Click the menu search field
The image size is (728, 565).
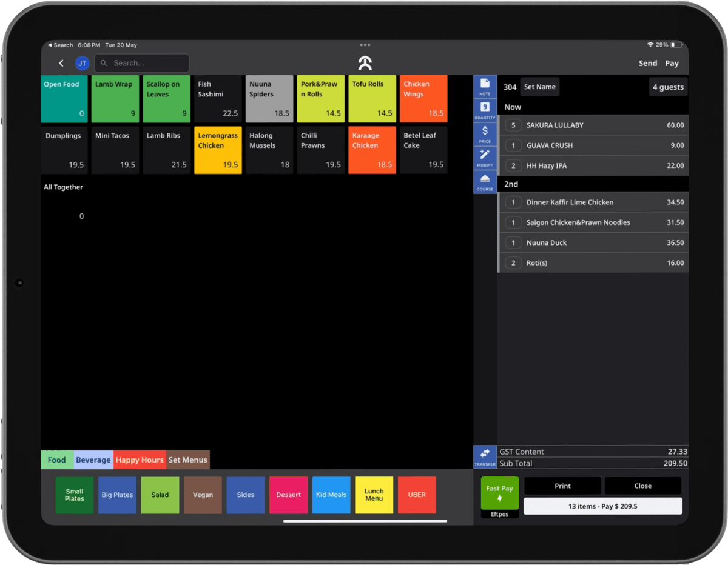pos(142,63)
